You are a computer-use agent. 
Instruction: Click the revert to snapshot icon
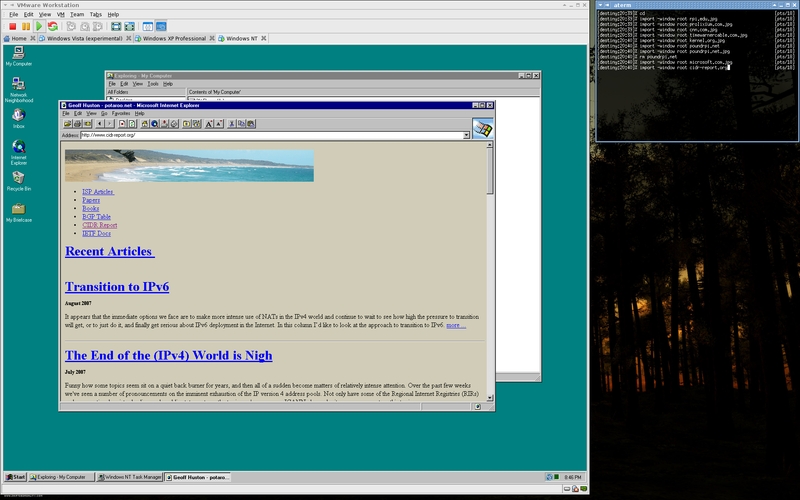click(x=84, y=27)
